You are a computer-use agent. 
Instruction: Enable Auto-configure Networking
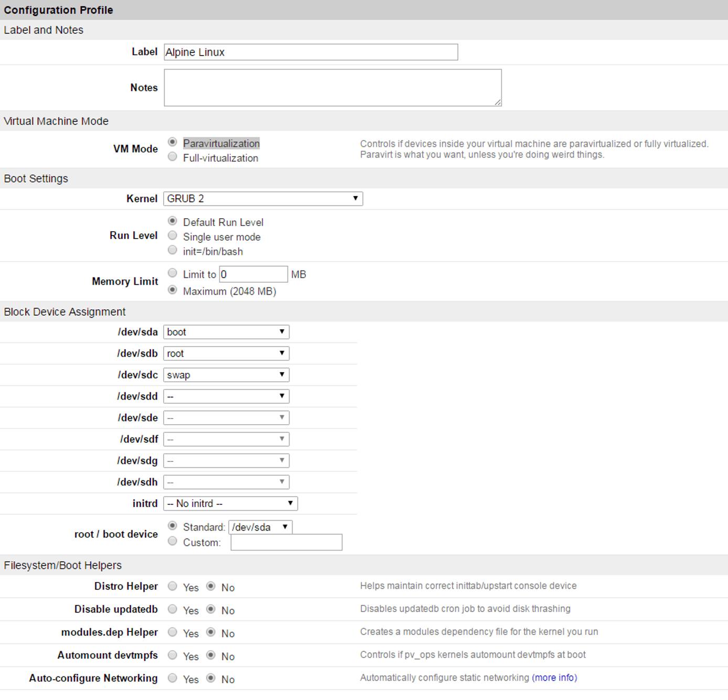(173, 678)
